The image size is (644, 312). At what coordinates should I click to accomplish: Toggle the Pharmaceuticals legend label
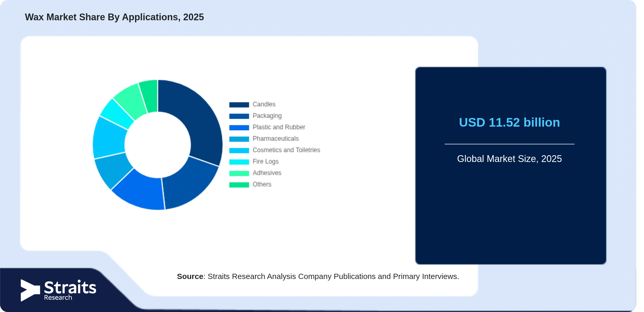276,139
